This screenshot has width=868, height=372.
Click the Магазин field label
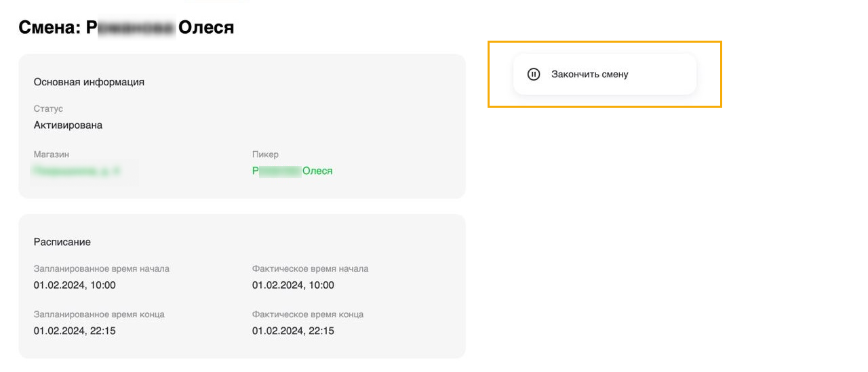point(52,154)
